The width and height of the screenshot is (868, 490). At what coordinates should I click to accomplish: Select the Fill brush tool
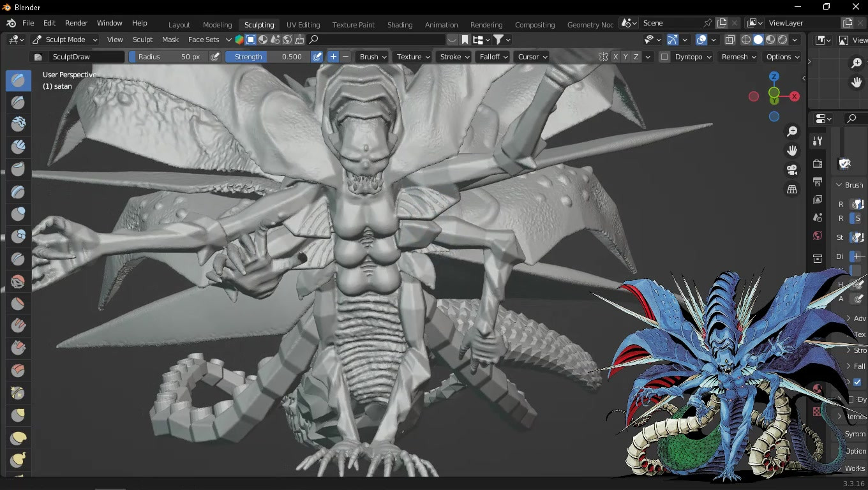point(18,325)
